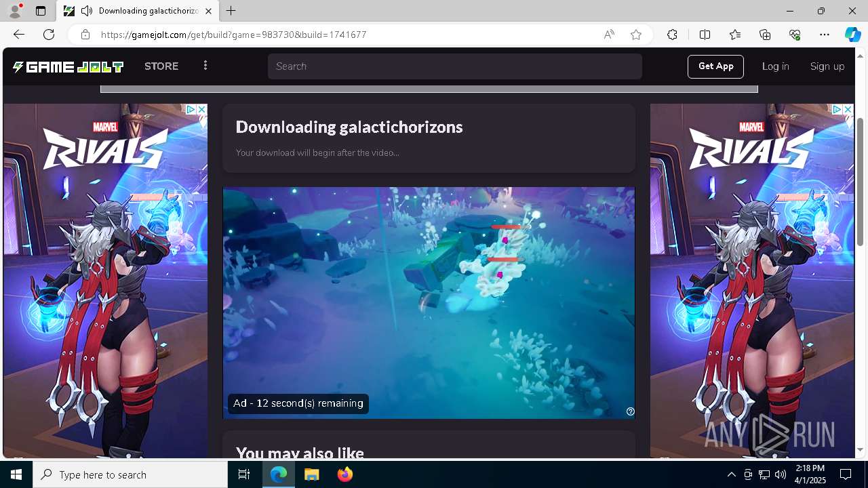Refresh the current page
Screen dimensions: 868x488
[49, 35]
